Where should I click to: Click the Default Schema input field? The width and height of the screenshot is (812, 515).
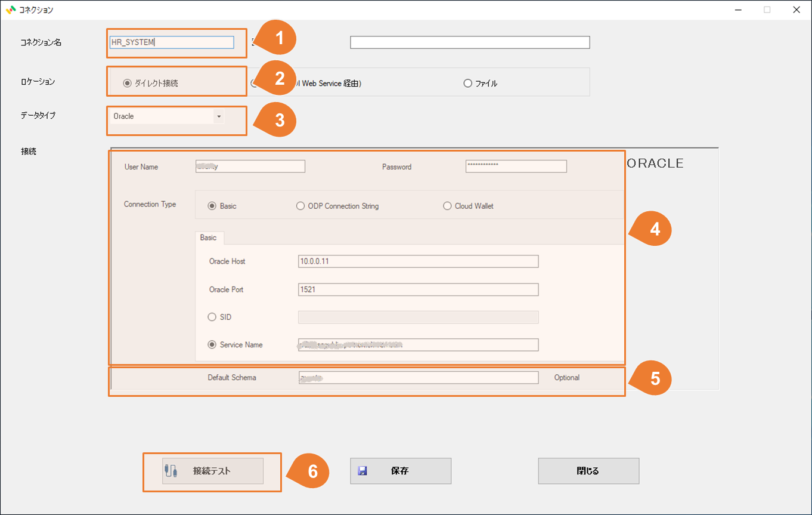tap(419, 378)
